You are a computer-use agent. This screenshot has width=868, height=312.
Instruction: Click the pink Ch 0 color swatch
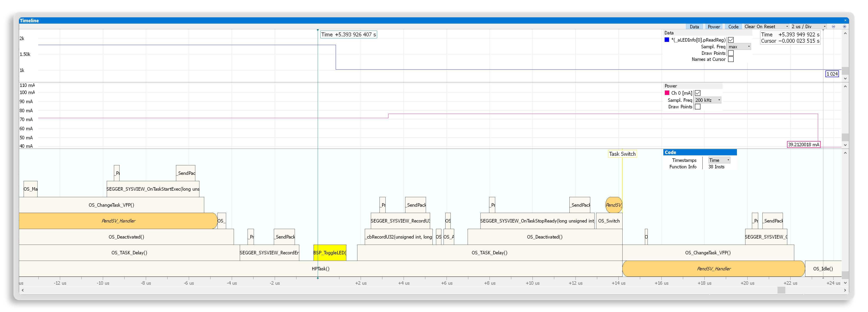(667, 93)
